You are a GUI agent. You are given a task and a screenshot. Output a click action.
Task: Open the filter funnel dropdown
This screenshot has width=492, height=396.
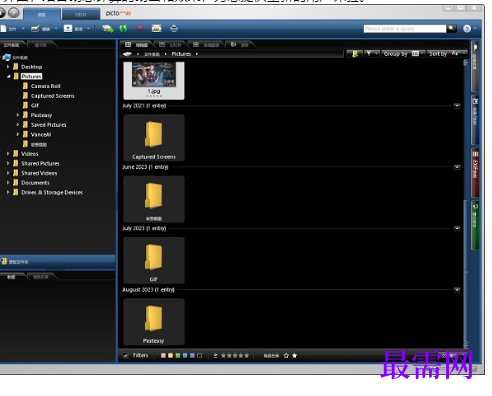372,54
